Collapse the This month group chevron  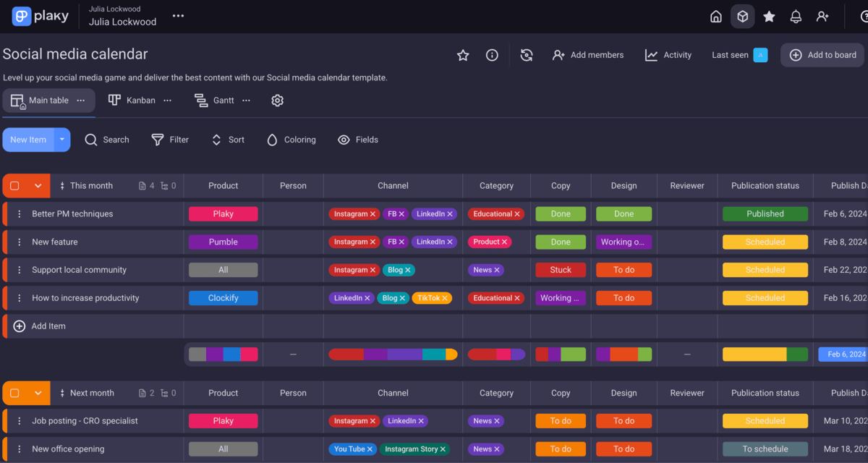[38, 186]
